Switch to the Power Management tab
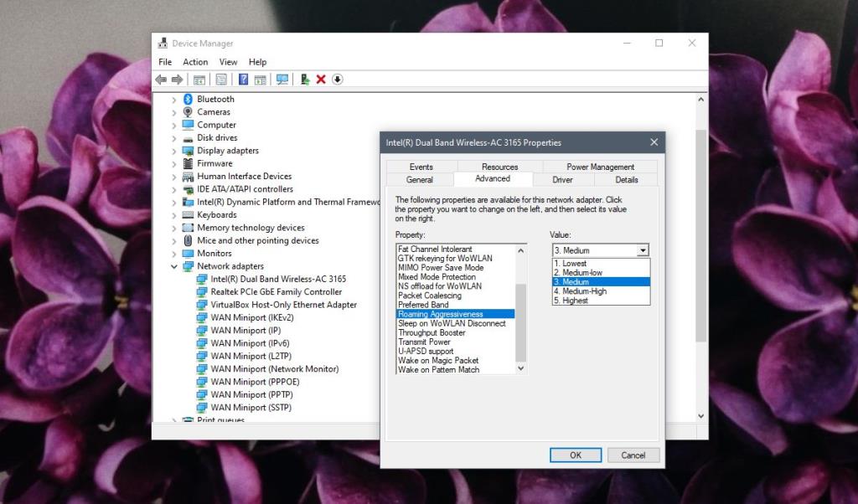Screen dimensions: 858x504 pos(600,166)
